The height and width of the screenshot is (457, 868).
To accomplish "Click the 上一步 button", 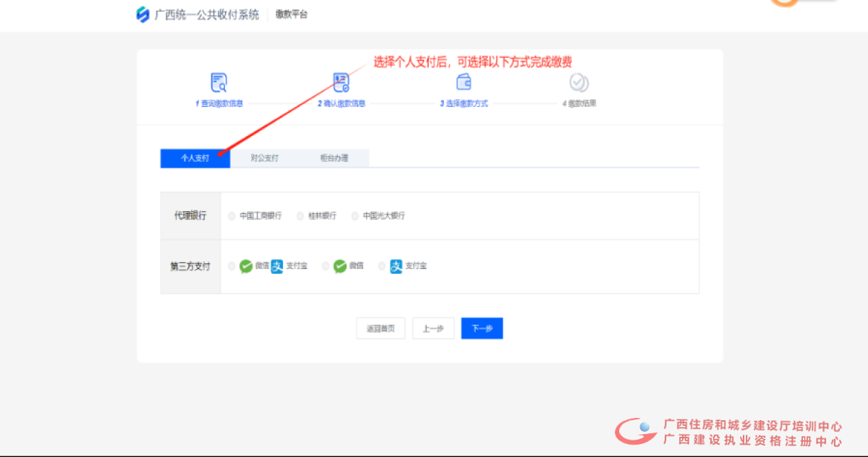I will pos(433,328).
